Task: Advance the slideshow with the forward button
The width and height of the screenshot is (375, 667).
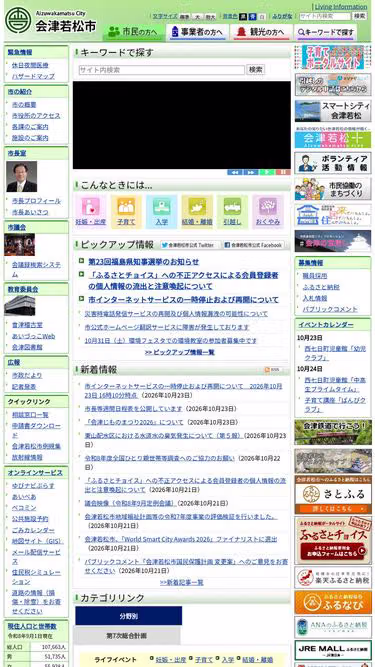Action: pos(251,172)
